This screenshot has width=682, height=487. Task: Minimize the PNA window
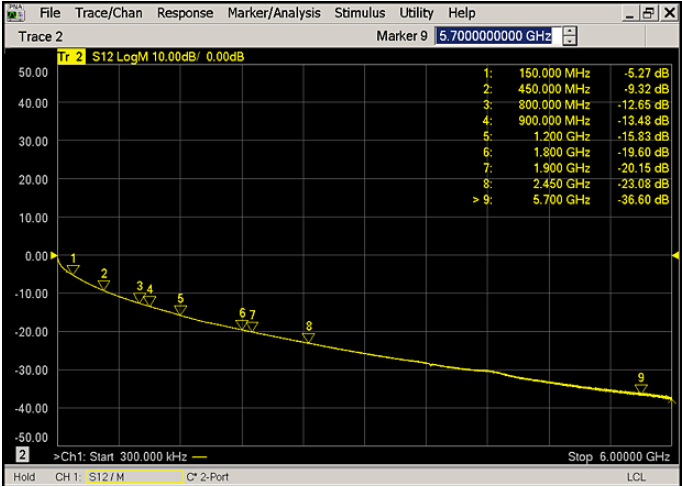630,14
